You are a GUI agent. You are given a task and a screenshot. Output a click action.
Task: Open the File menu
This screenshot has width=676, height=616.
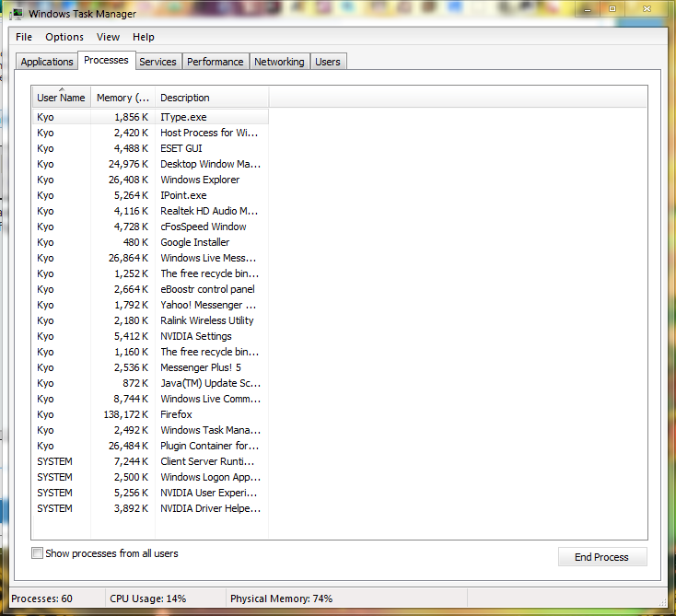pyautogui.click(x=24, y=37)
